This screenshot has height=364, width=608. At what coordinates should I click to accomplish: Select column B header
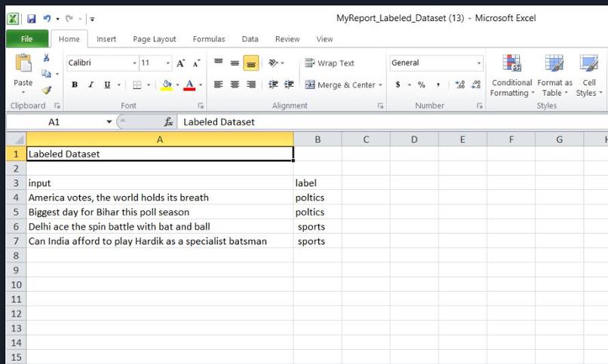318,139
